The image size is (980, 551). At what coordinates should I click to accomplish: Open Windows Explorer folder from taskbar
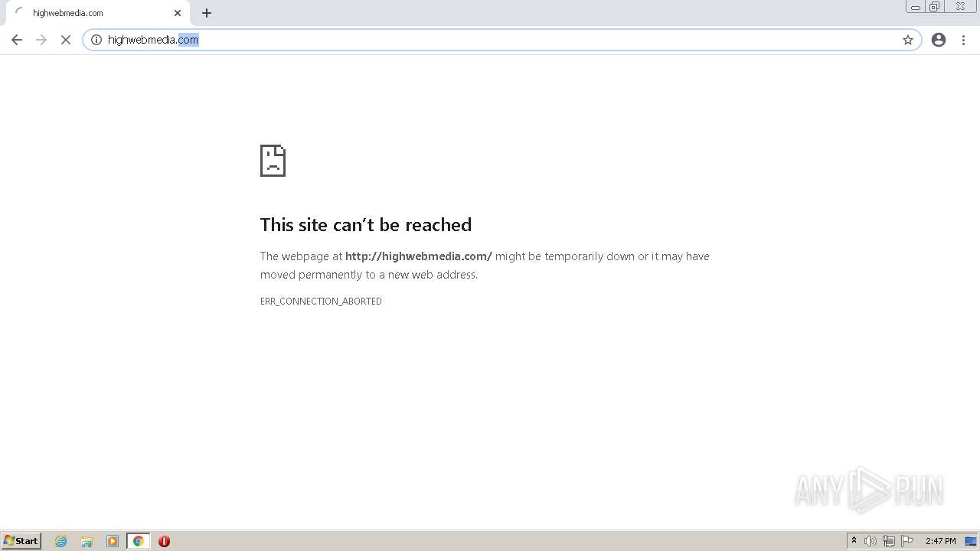click(87, 541)
